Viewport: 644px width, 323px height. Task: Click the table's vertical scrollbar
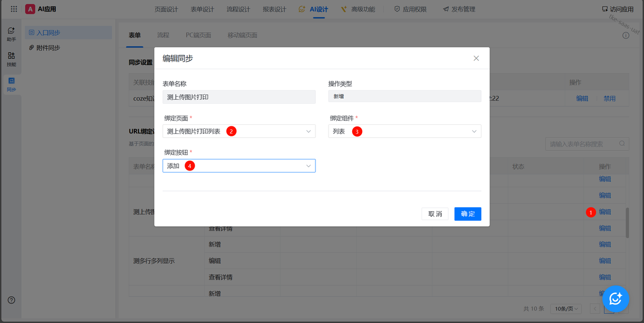627,223
